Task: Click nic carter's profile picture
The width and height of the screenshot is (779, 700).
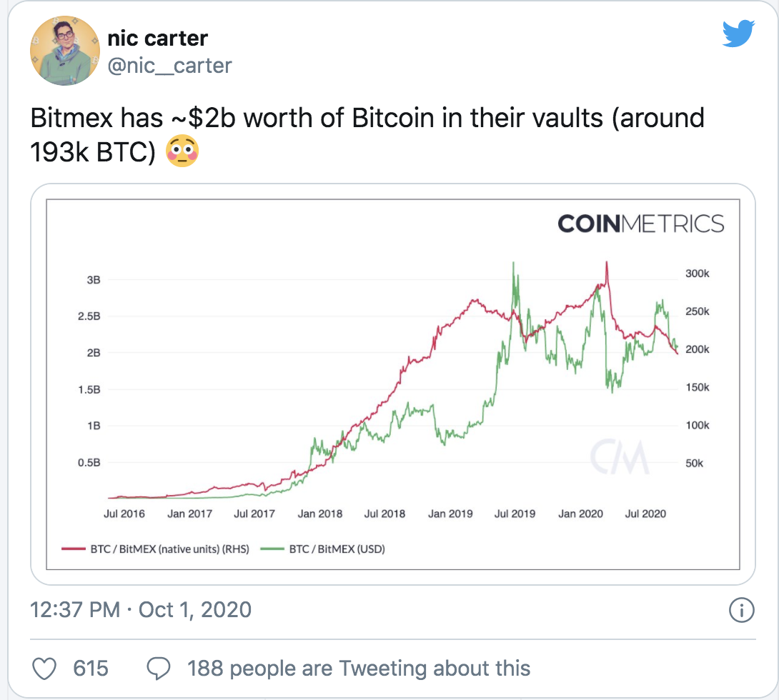Action: [64, 50]
